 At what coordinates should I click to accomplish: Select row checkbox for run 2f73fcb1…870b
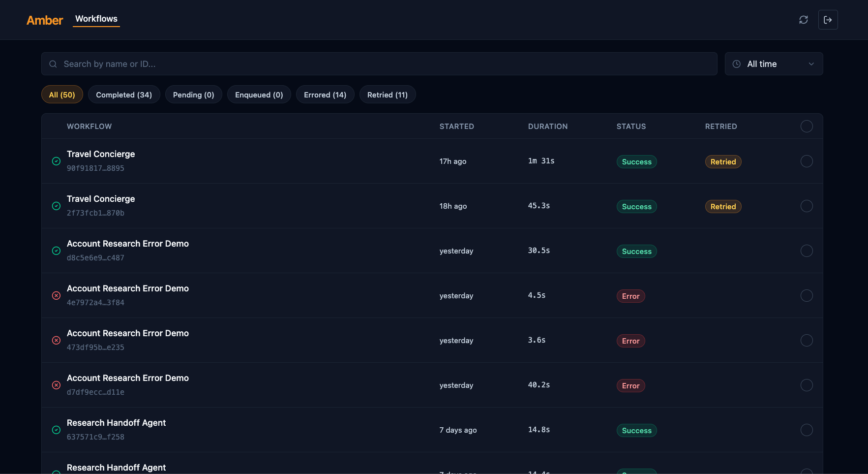tap(807, 206)
